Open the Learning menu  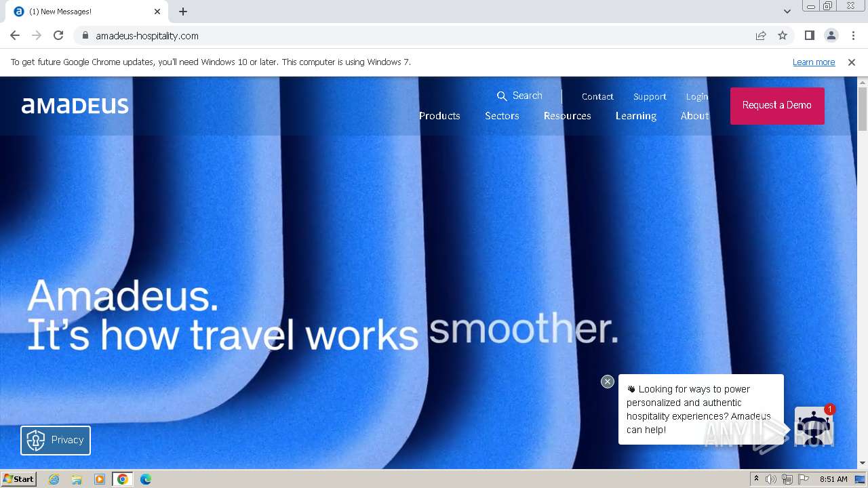(636, 116)
